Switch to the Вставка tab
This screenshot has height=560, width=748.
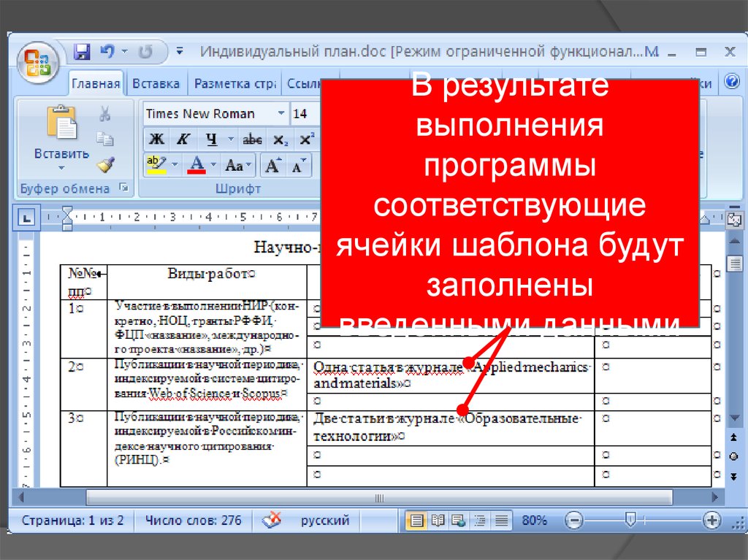point(156,84)
